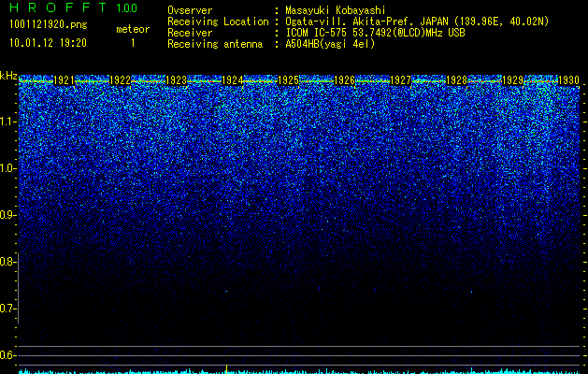Click the 1922 time marker

[x=120, y=80]
